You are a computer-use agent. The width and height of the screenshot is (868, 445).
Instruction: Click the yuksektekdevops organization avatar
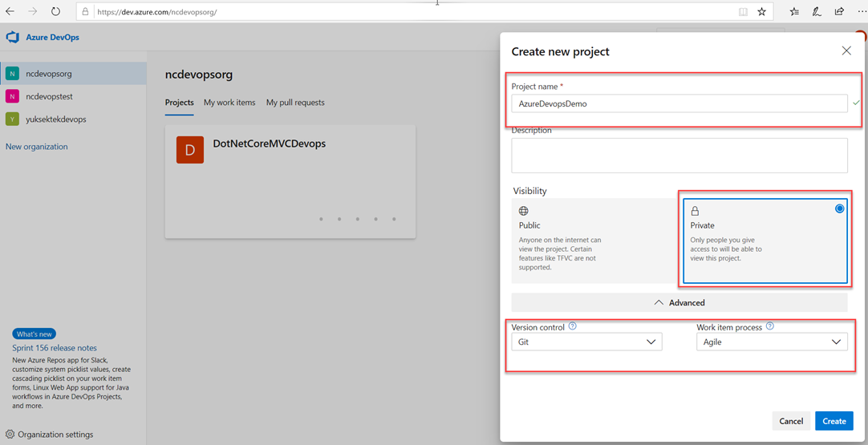(12, 119)
